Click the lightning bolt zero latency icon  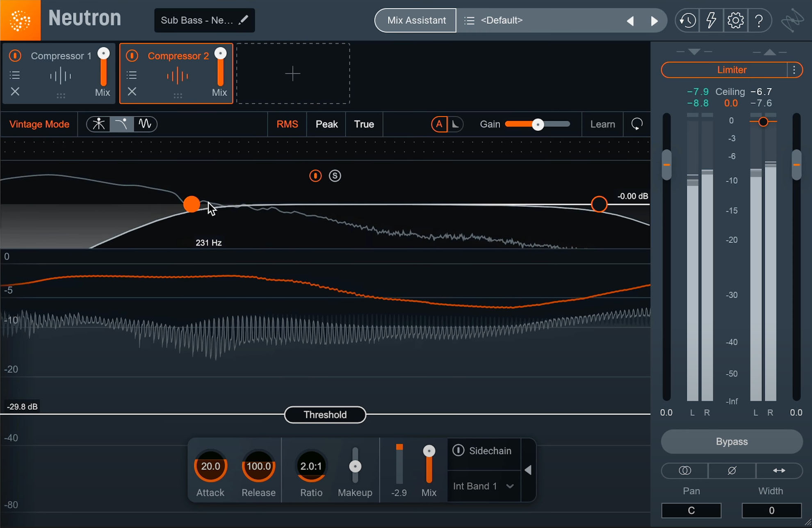[x=712, y=20]
